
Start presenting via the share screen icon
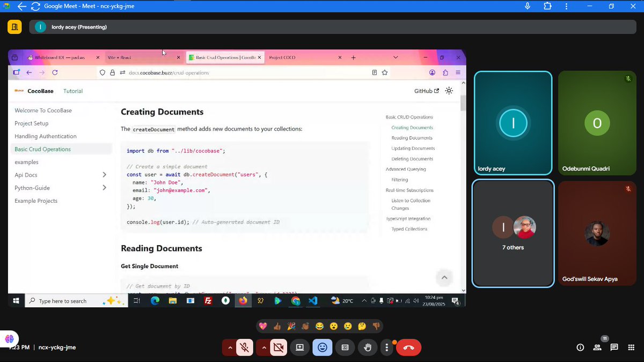pyautogui.click(x=300, y=348)
